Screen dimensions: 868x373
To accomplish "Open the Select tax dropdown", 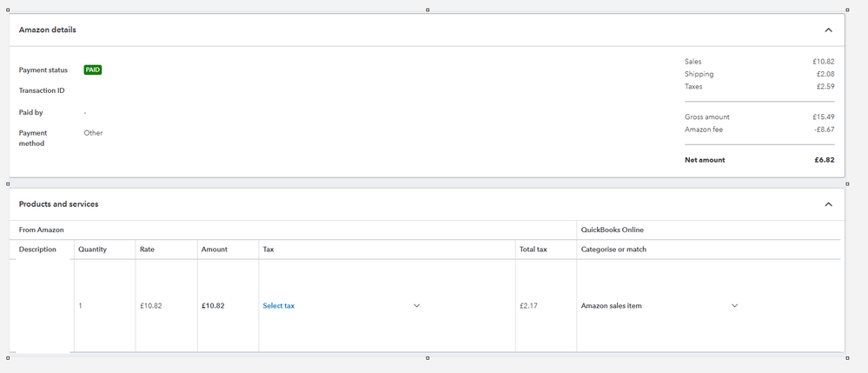I will click(416, 305).
